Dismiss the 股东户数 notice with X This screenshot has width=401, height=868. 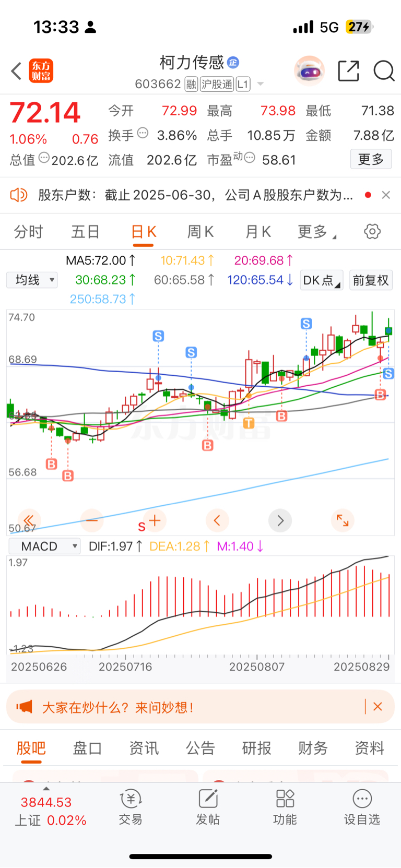click(386, 195)
